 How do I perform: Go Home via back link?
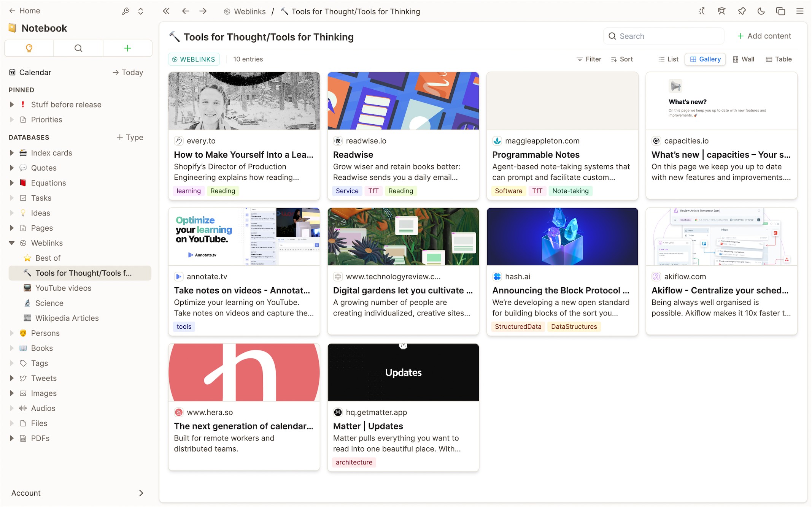[x=24, y=11]
